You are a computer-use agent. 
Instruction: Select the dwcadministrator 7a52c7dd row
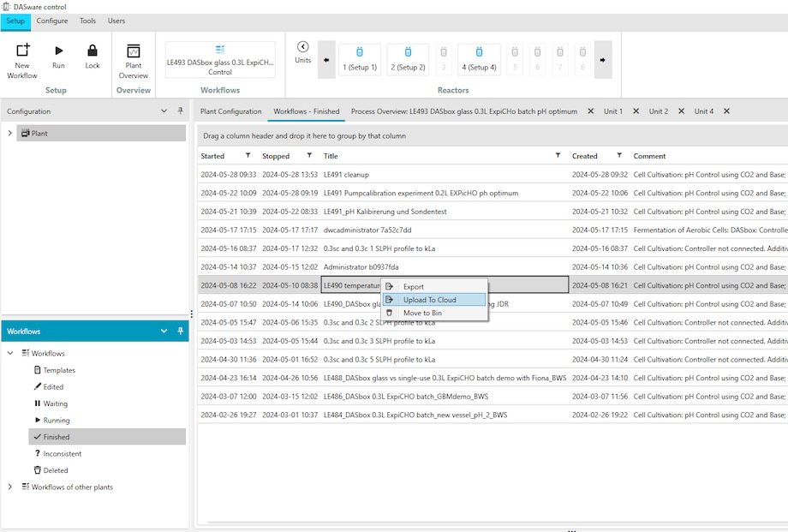[493, 230]
